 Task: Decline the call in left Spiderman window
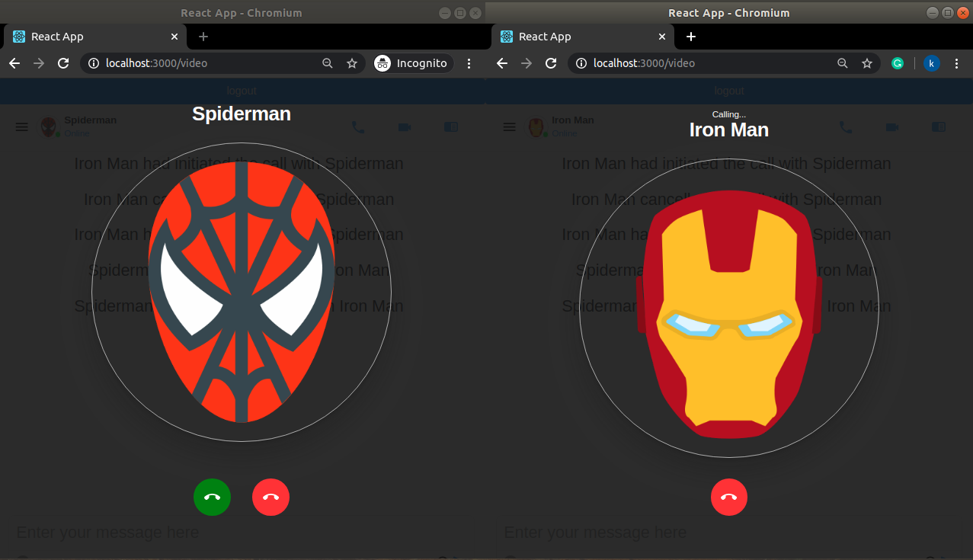click(270, 498)
